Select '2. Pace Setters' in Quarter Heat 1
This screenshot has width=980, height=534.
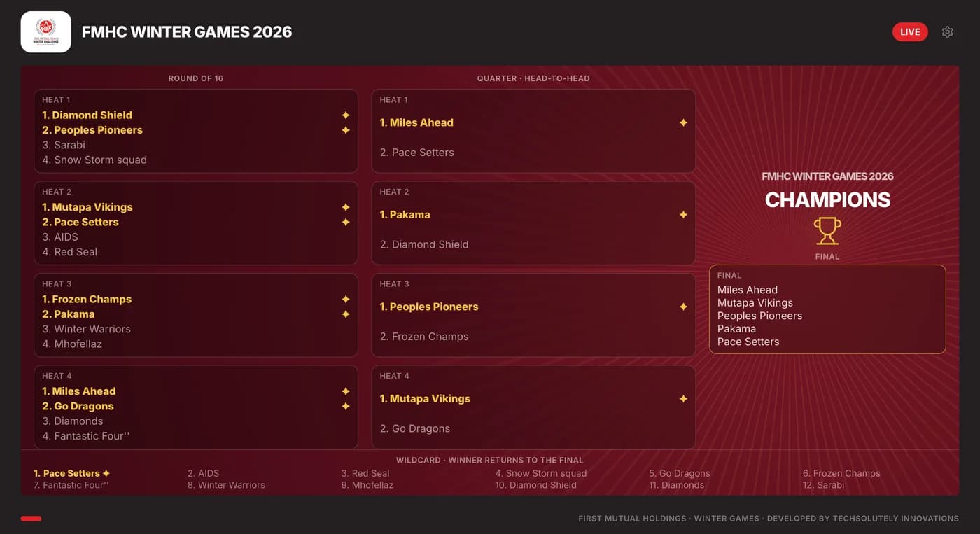coord(416,153)
